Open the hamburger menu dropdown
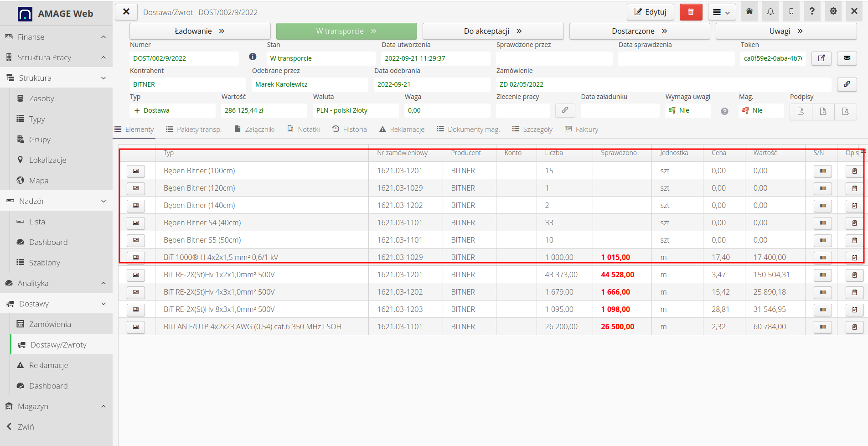The height and width of the screenshot is (446, 868). pos(721,12)
